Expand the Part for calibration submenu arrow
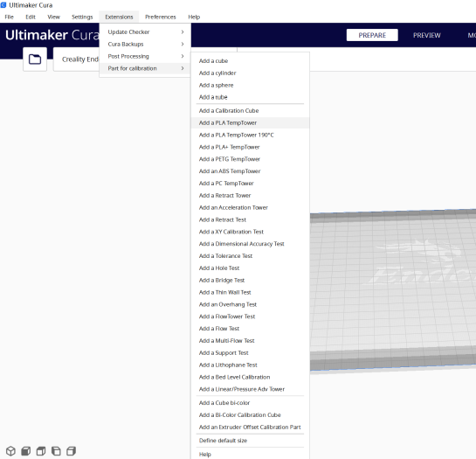 pos(183,68)
